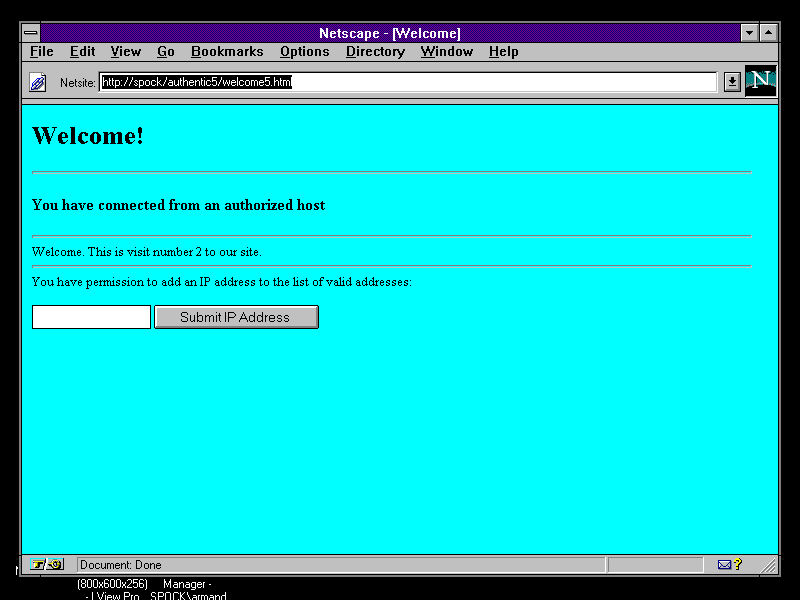Open the Bookmarks menu

coord(227,52)
